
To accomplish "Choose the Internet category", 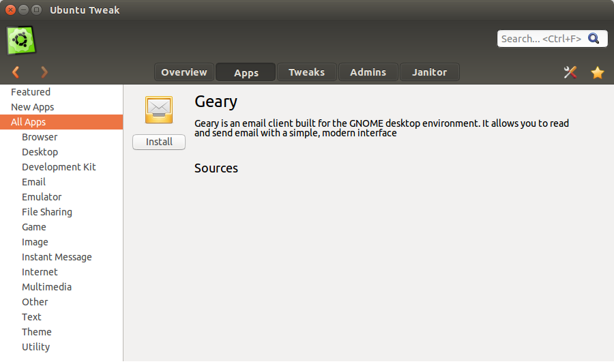I will [x=61, y=272].
